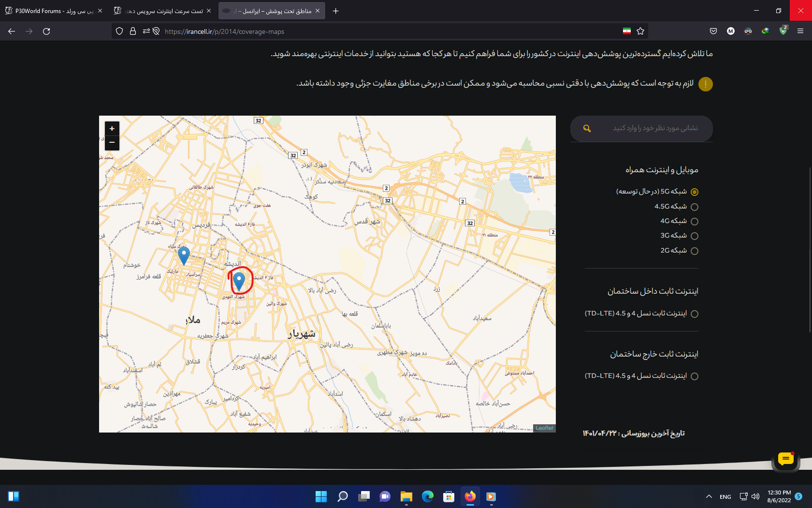
Task: Select the 2G network (شبکه 2G) radio option
Action: pos(695,251)
